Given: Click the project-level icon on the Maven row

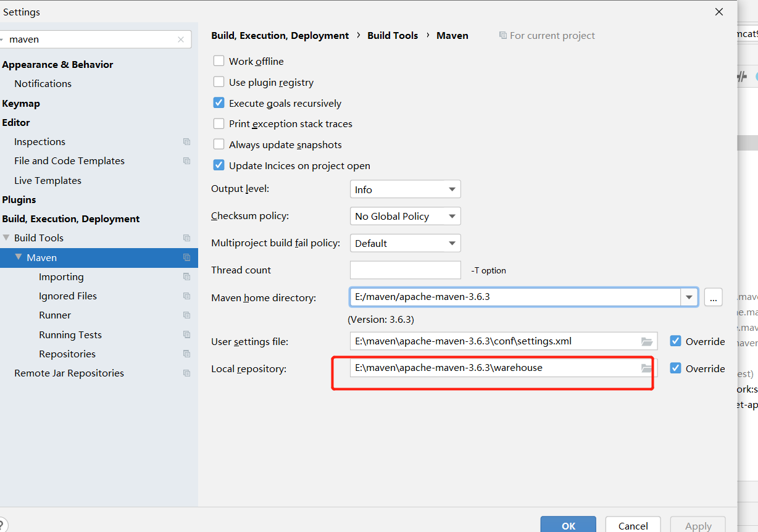Looking at the screenshot, I should click(x=186, y=258).
